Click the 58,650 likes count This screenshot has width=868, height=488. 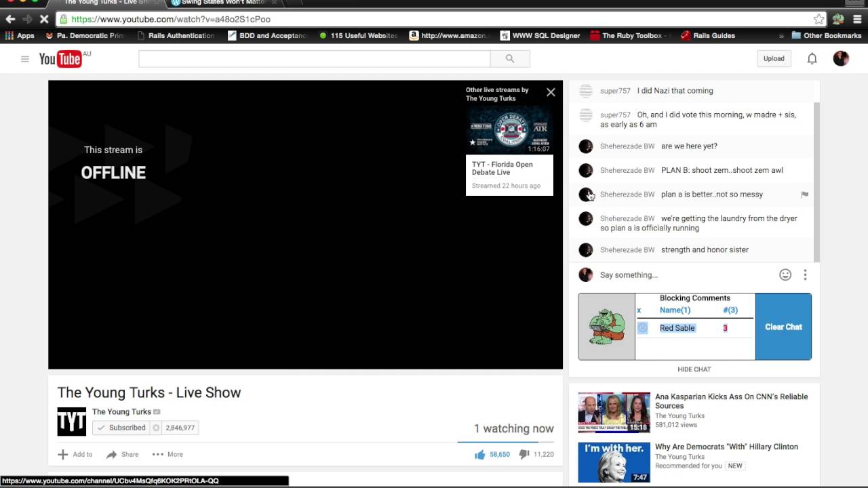click(x=500, y=454)
